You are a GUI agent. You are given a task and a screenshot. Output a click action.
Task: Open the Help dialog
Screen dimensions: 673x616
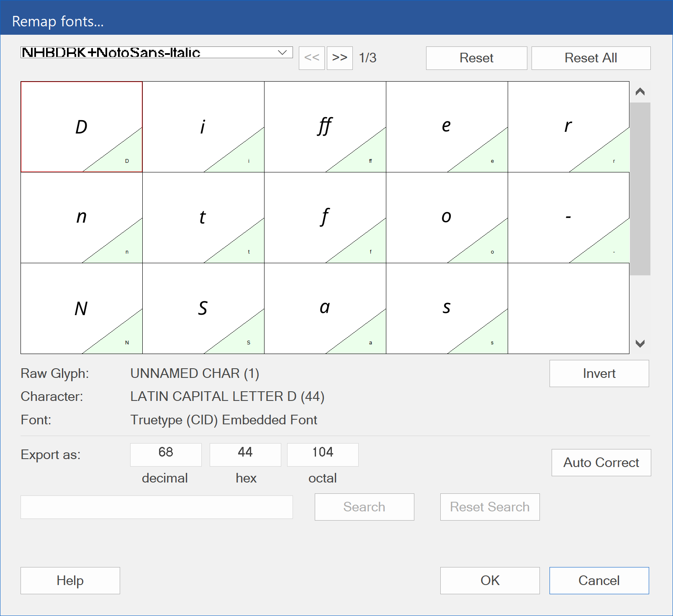pos(70,580)
